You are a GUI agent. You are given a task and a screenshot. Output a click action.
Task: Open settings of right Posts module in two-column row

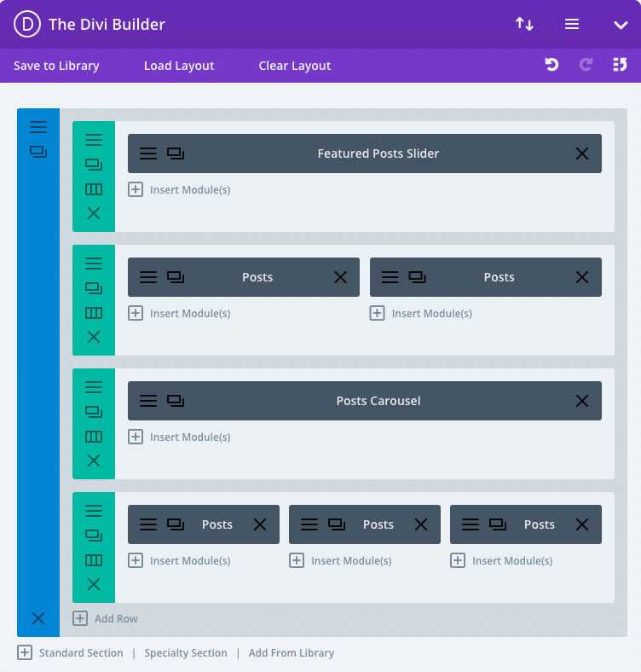390,277
